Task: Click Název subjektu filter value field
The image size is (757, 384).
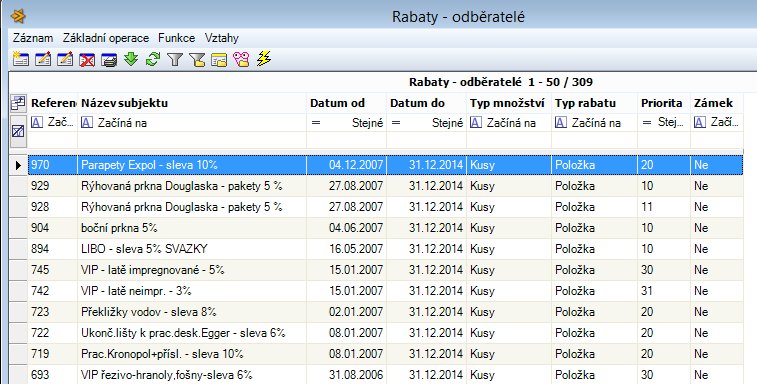Action: [x=192, y=140]
